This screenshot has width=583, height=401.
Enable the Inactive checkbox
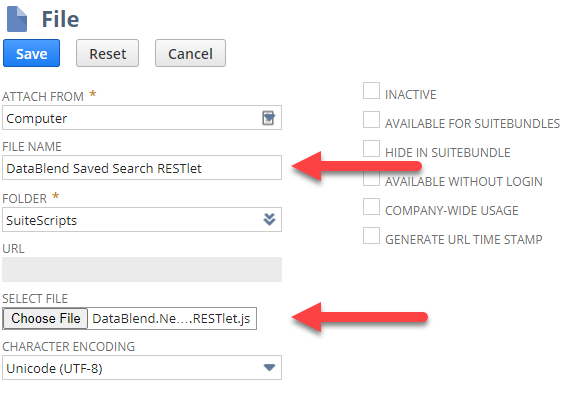(371, 91)
